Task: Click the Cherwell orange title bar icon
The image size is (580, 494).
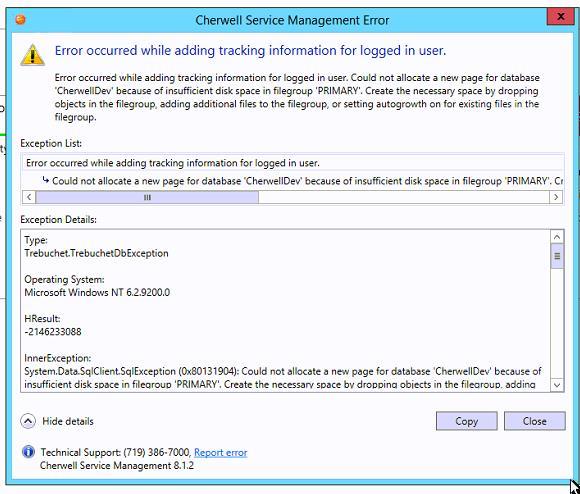Action: click(x=21, y=19)
